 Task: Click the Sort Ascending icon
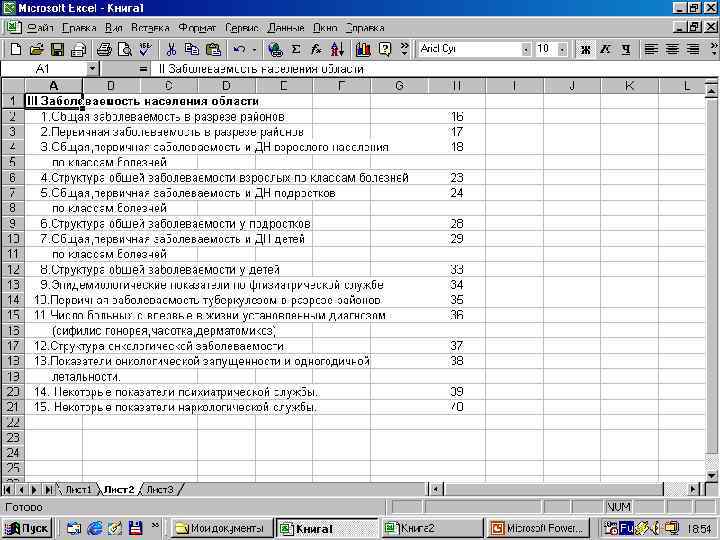338,49
